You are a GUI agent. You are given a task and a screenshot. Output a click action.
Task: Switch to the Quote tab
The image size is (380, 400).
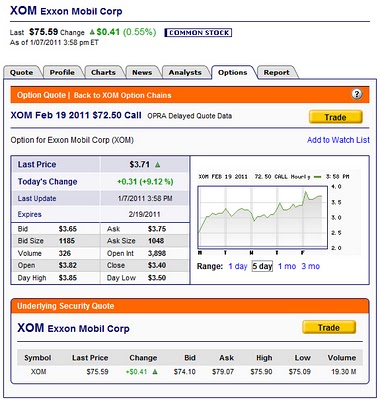(x=21, y=72)
